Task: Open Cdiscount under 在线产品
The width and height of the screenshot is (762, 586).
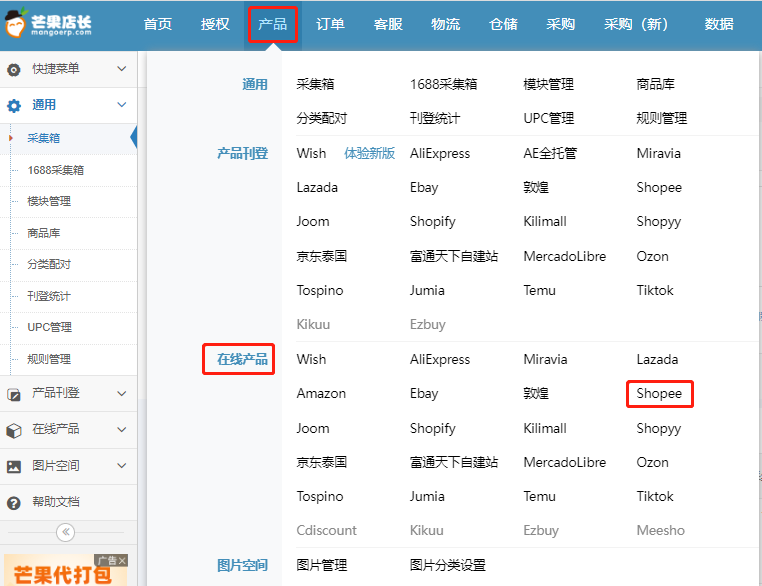Action: tap(327, 531)
